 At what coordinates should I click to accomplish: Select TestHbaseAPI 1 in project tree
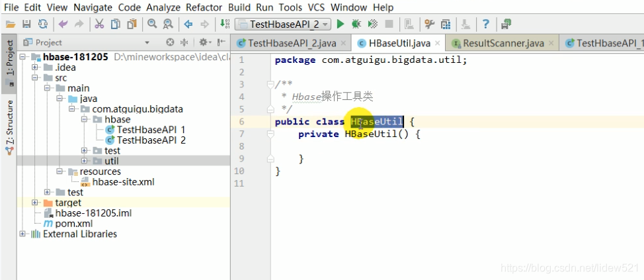click(x=146, y=130)
